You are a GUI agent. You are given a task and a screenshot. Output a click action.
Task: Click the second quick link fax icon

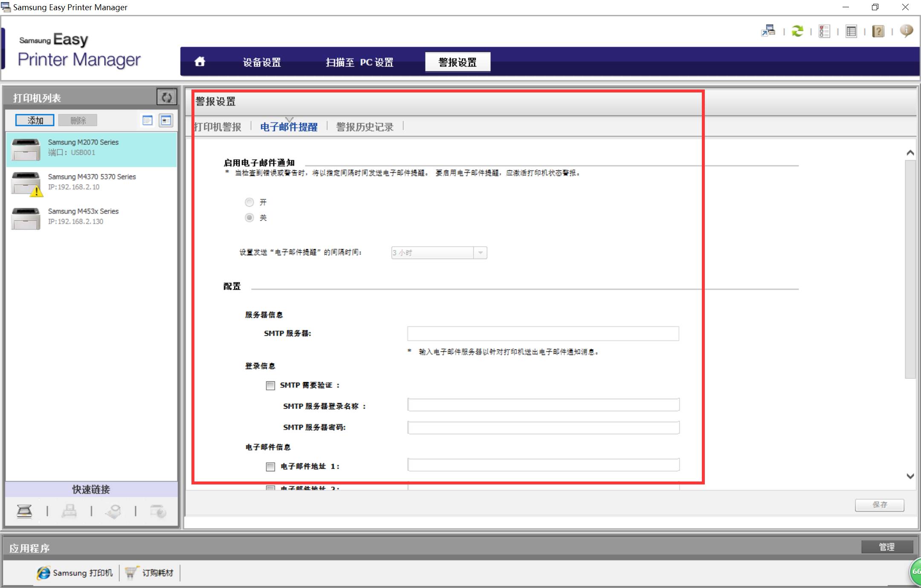[69, 510]
